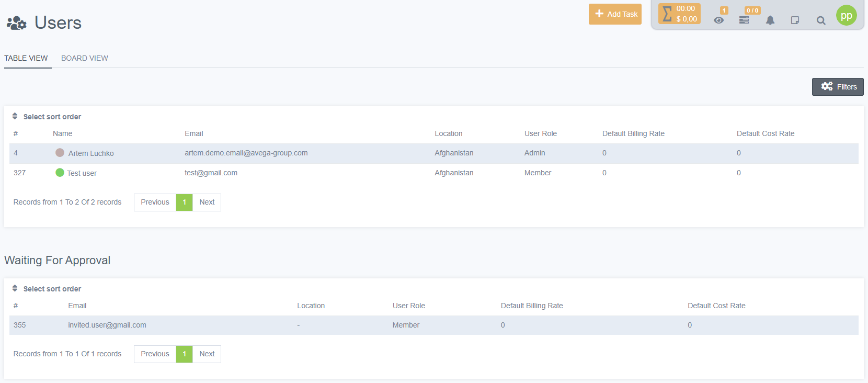The image size is (868, 383).
Task: Open the eye watch list icon
Action: point(719,20)
